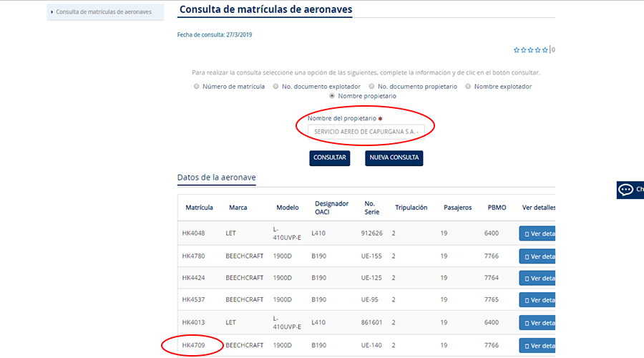Click the first rating star

[516, 50]
